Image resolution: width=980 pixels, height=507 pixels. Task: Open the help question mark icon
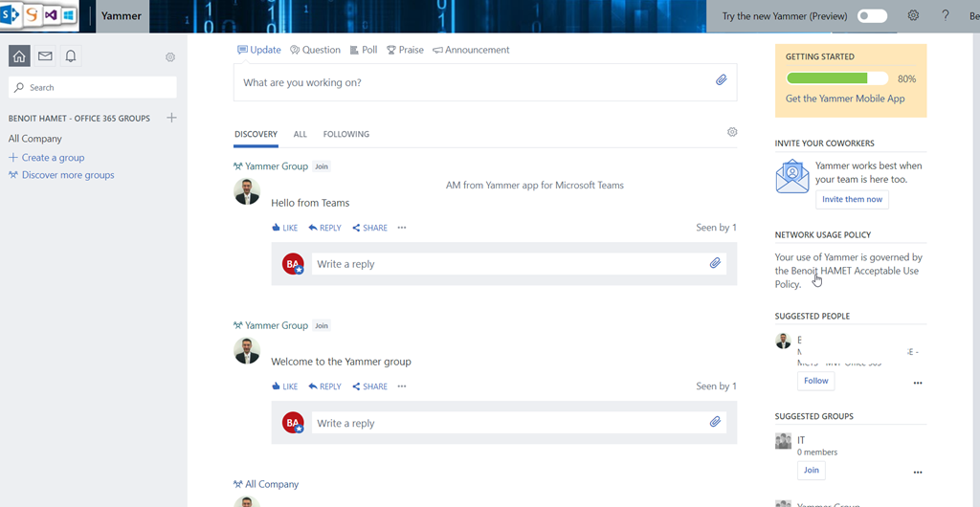tap(946, 16)
